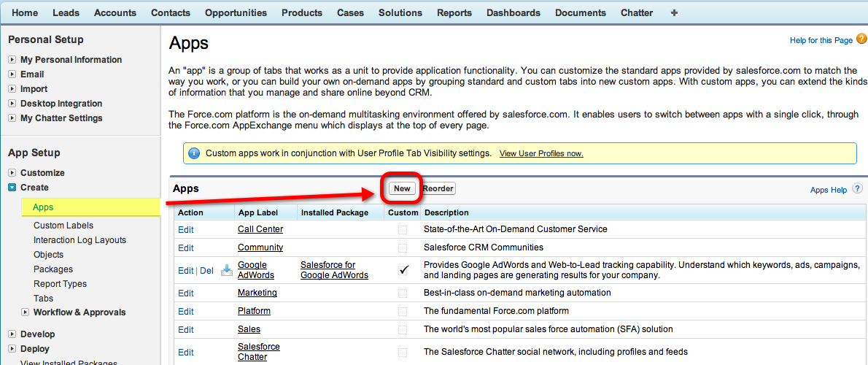Go to the Documents tab

coord(581,12)
